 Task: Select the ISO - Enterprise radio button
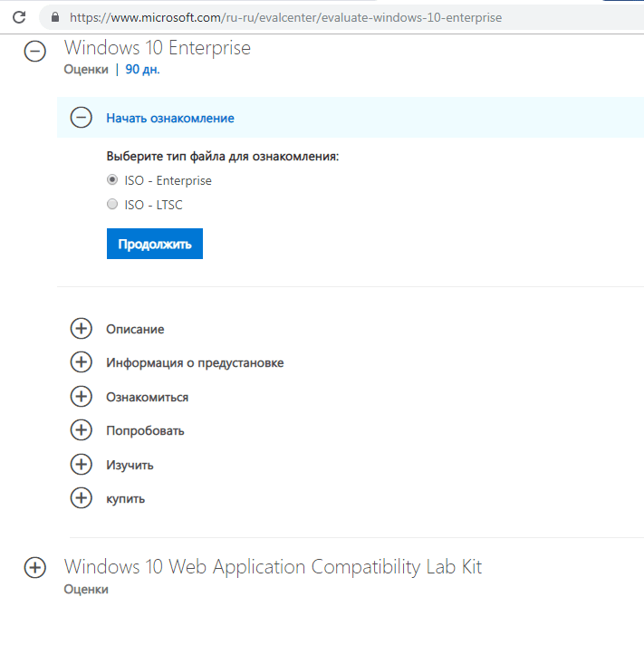(x=112, y=180)
